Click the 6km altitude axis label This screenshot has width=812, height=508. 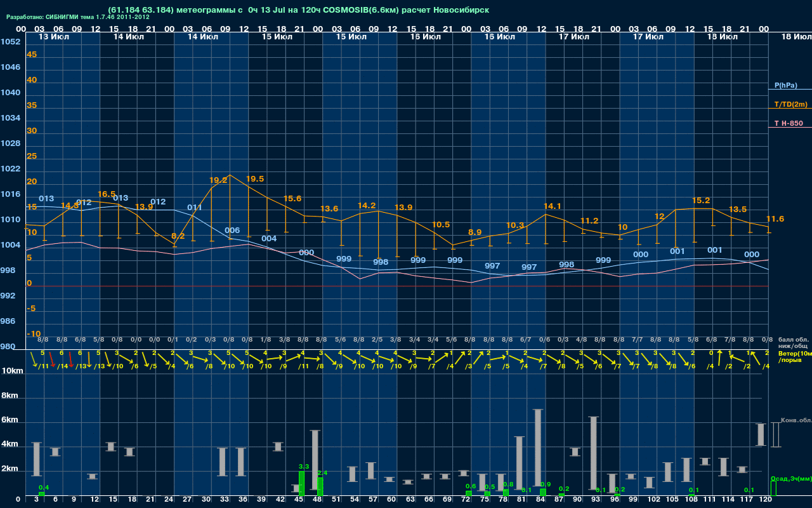[x=9, y=420]
